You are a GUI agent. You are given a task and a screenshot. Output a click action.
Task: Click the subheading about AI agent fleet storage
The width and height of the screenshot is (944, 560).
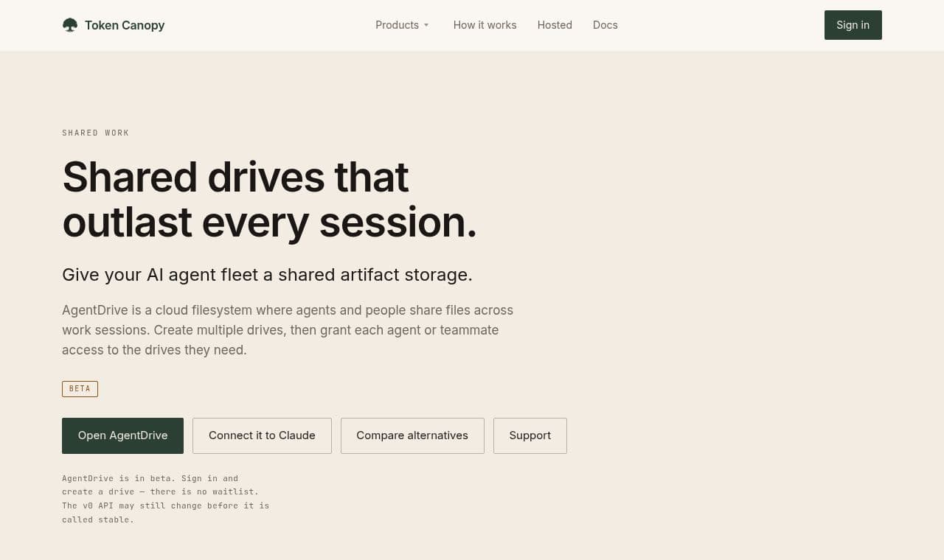(267, 275)
